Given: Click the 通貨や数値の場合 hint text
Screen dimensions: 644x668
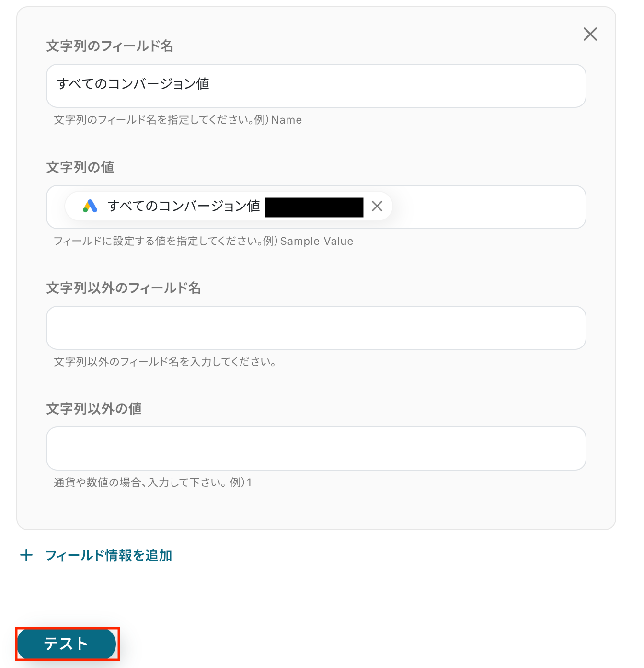Looking at the screenshot, I should pyautogui.click(x=152, y=483).
